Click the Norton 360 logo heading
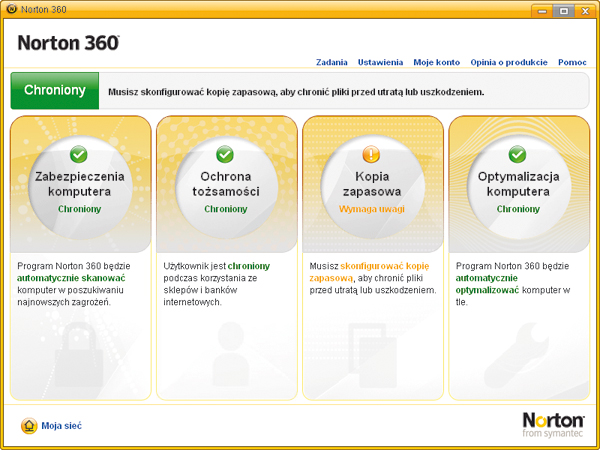The width and height of the screenshot is (600, 450). click(68, 43)
